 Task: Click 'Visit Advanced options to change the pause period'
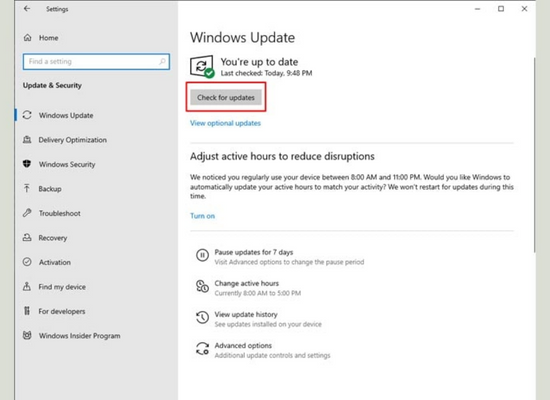click(289, 262)
